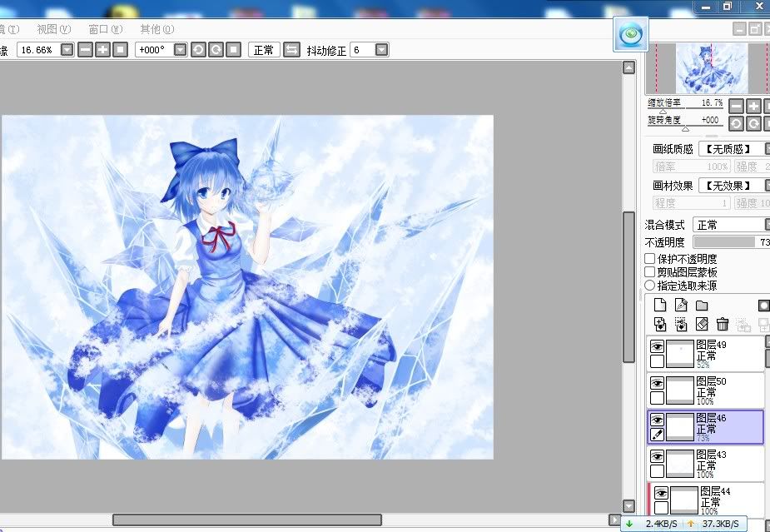Open the 其他(O) menu
This screenshot has height=532, width=770.
(x=157, y=29)
